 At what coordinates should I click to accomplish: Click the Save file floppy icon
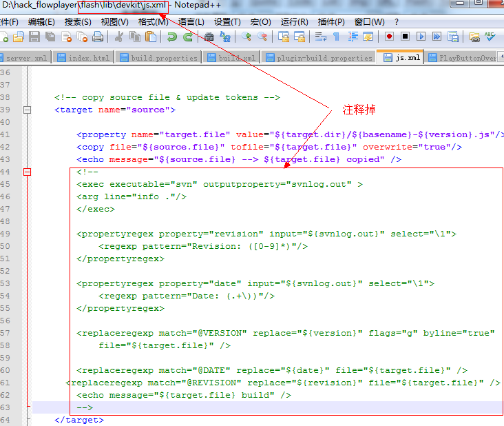34,37
